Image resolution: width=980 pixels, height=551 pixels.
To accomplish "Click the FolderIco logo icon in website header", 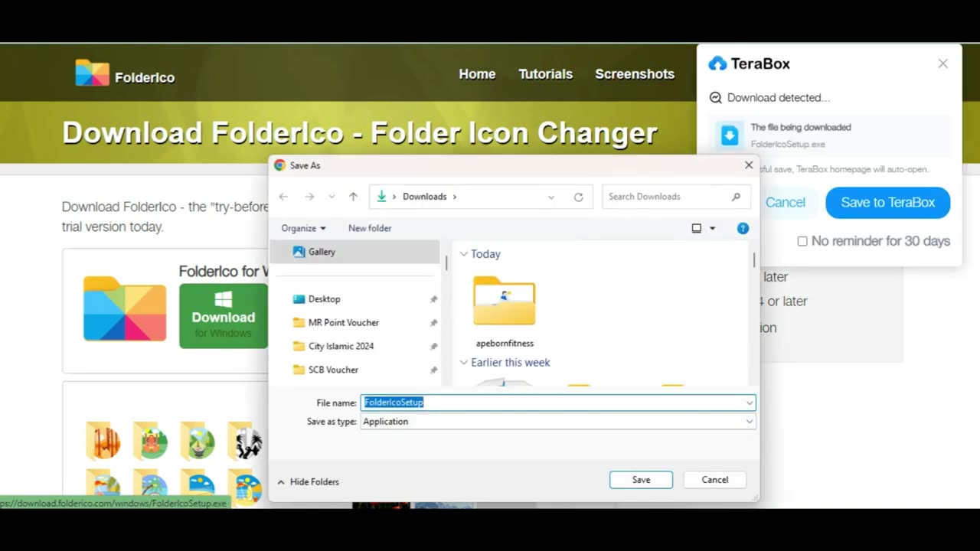I will tap(92, 73).
